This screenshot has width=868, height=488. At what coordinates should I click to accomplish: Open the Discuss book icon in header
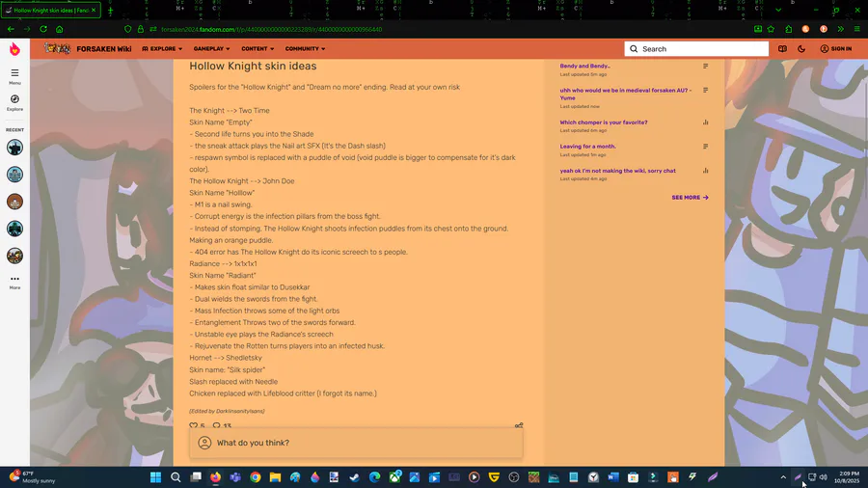pyautogui.click(x=782, y=48)
